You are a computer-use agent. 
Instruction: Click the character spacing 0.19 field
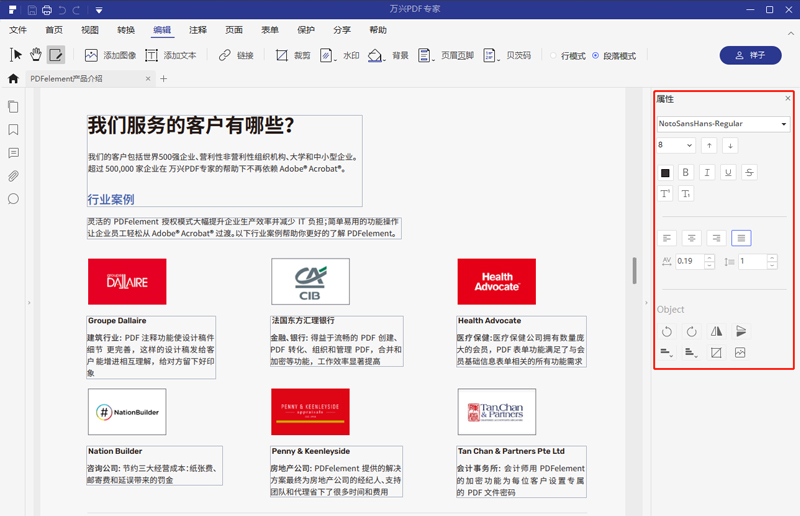click(x=690, y=261)
